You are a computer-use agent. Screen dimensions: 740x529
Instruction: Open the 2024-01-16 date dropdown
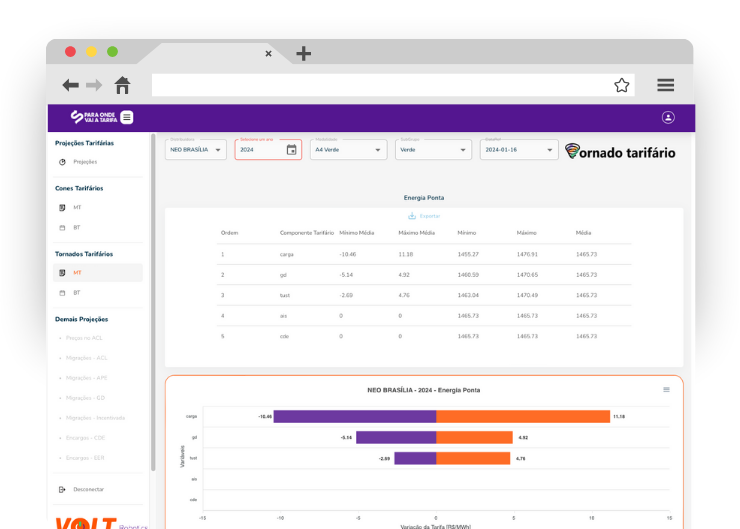tap(518, 150)
